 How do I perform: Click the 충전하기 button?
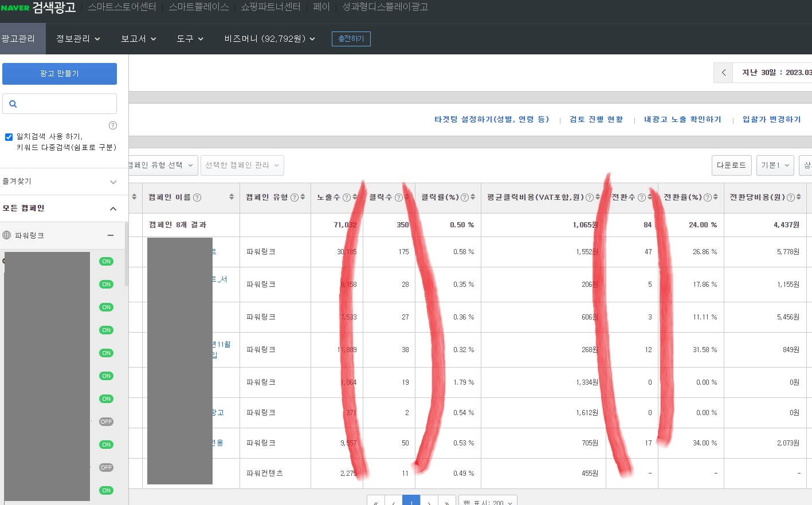point(351,39)
